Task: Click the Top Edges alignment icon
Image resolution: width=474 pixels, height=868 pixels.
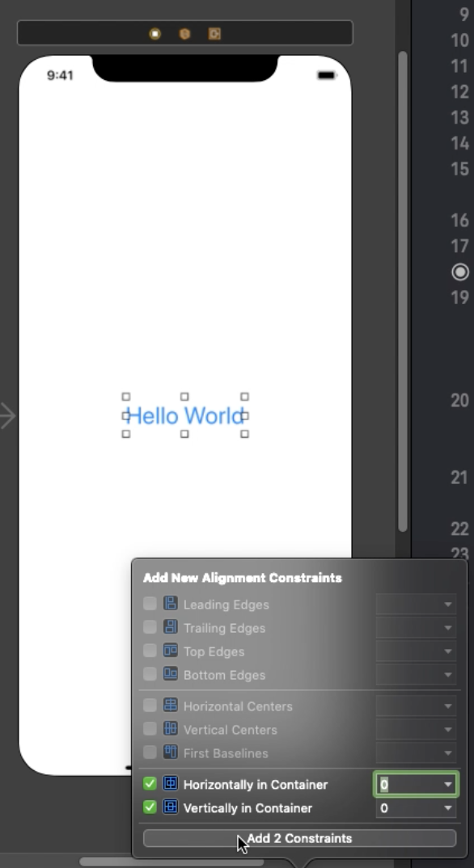Action: [171, 651]
